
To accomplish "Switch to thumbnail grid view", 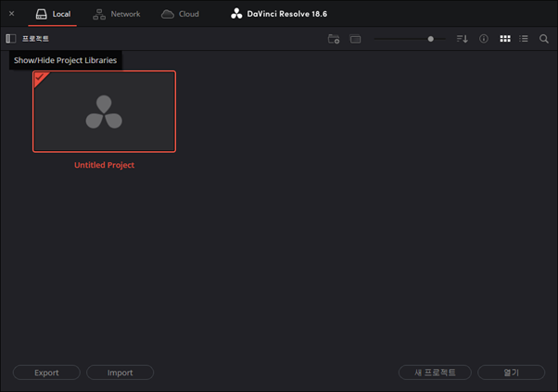I will [x=505, y=38].
